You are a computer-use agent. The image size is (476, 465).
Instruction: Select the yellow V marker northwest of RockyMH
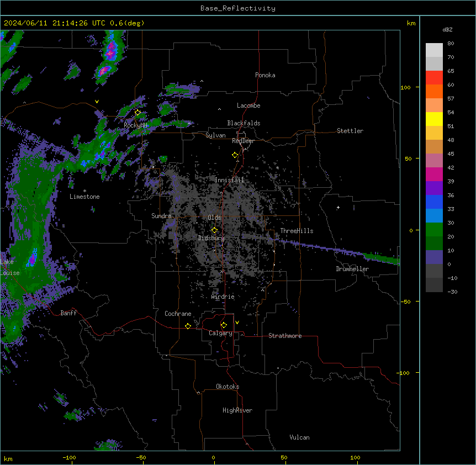(97, 102)
